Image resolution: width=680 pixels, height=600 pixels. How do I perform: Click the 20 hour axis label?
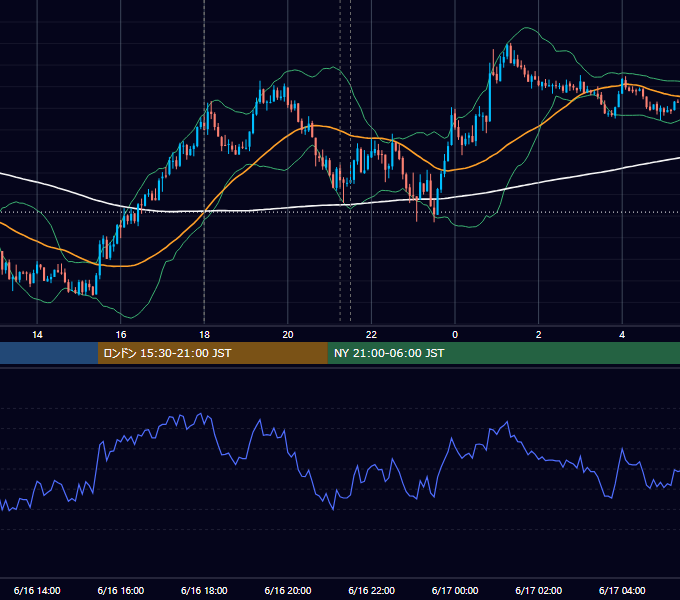(x=288, y=335)
